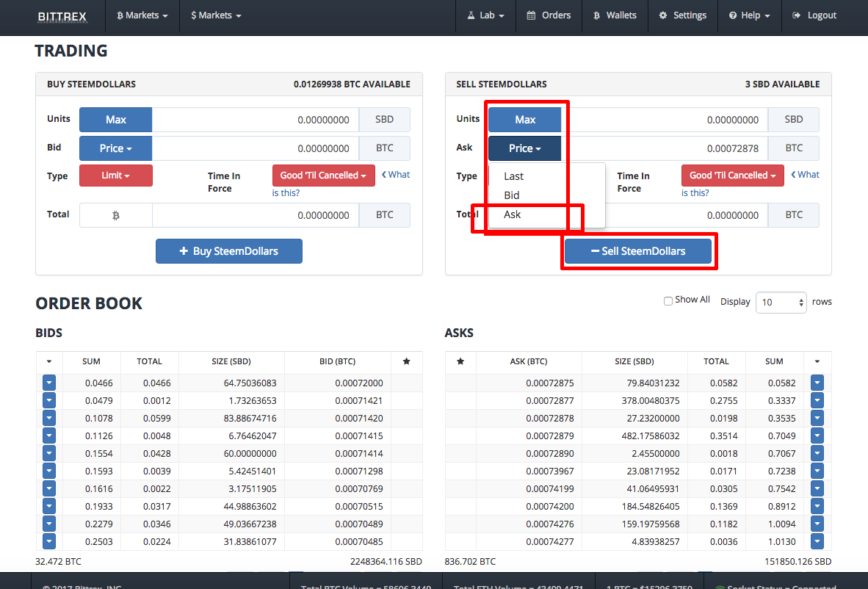Click the Sell SteemDollars button
Image resolution: width=868 pixels, height=589 pixels.
[x=637, y=251]
